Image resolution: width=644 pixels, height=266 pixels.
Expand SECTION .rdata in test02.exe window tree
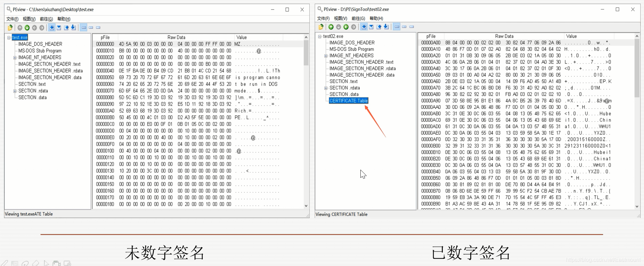[x=326, y=88]
